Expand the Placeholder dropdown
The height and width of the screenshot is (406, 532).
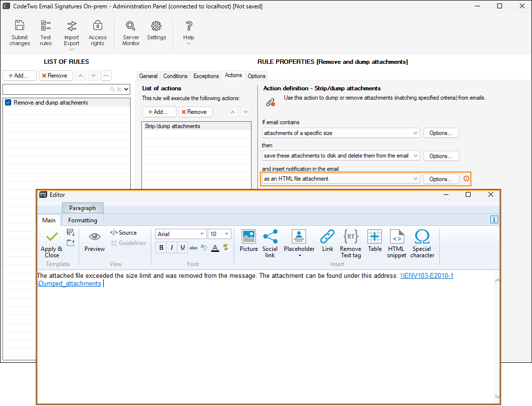299,255
